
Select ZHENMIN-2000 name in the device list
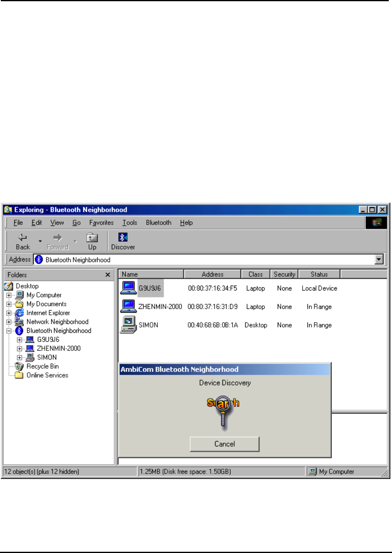160,306
